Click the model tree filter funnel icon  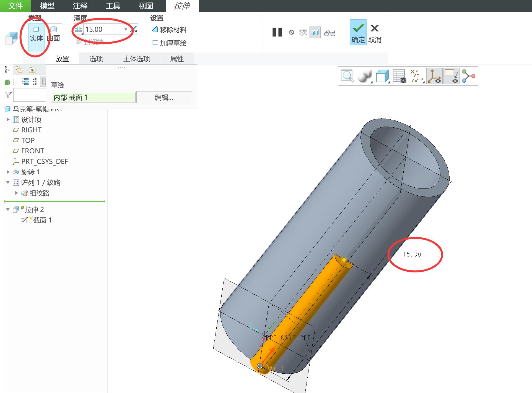[x=8, y=95]
